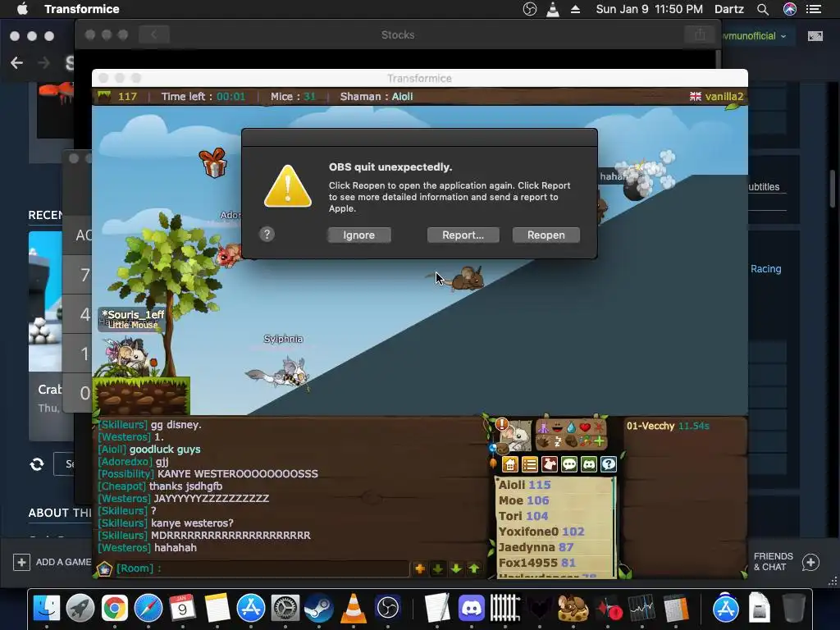
Task: Click the Racing tag link in Steam
Action: click(765, 269)
